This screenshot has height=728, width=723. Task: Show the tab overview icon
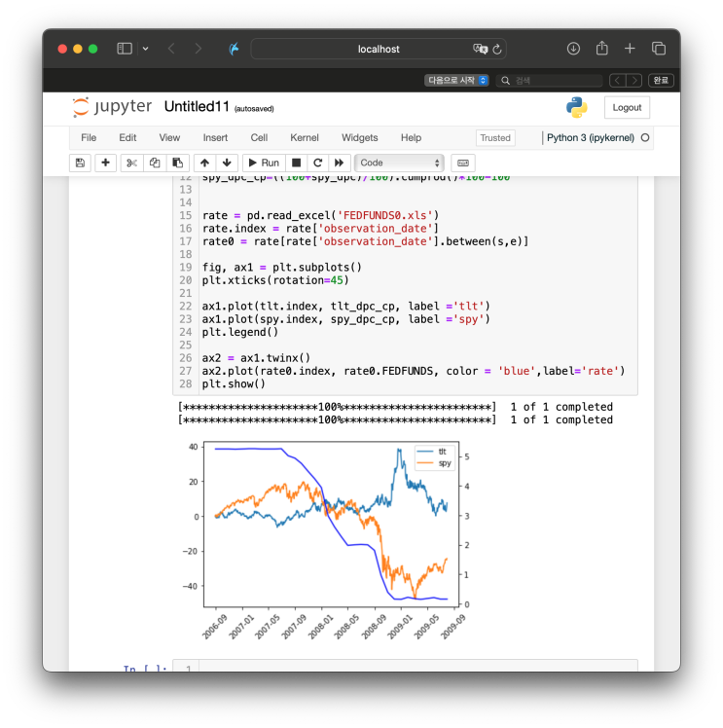tap(659, 49)
